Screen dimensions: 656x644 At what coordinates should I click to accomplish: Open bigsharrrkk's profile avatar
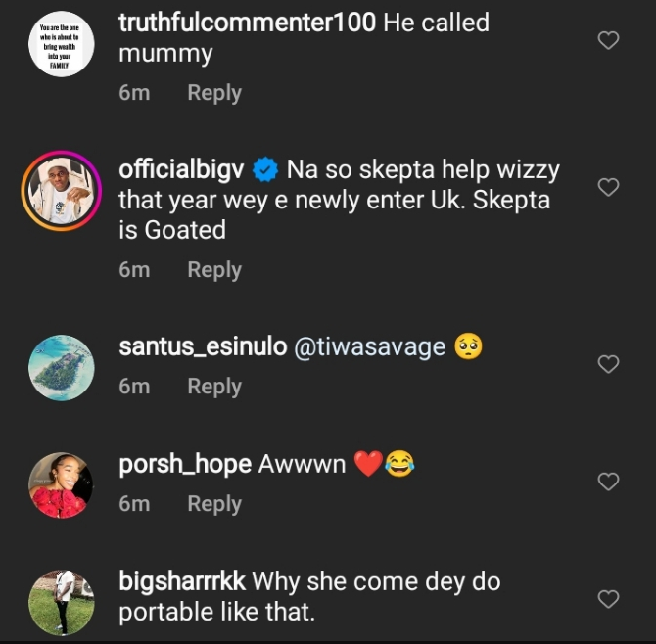click(62, 601)
